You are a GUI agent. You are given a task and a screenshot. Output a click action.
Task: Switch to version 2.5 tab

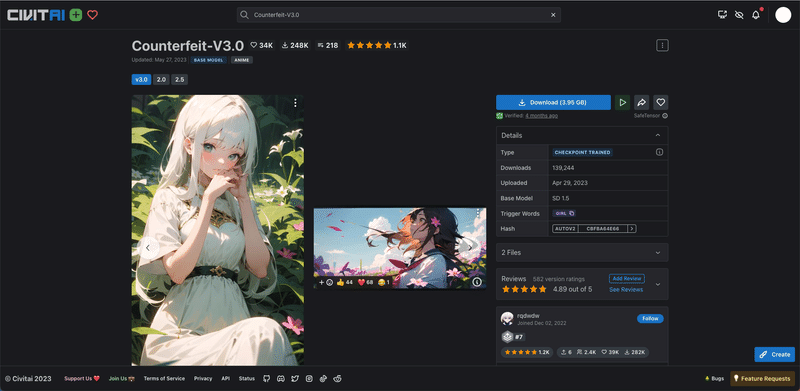(180, 80)
